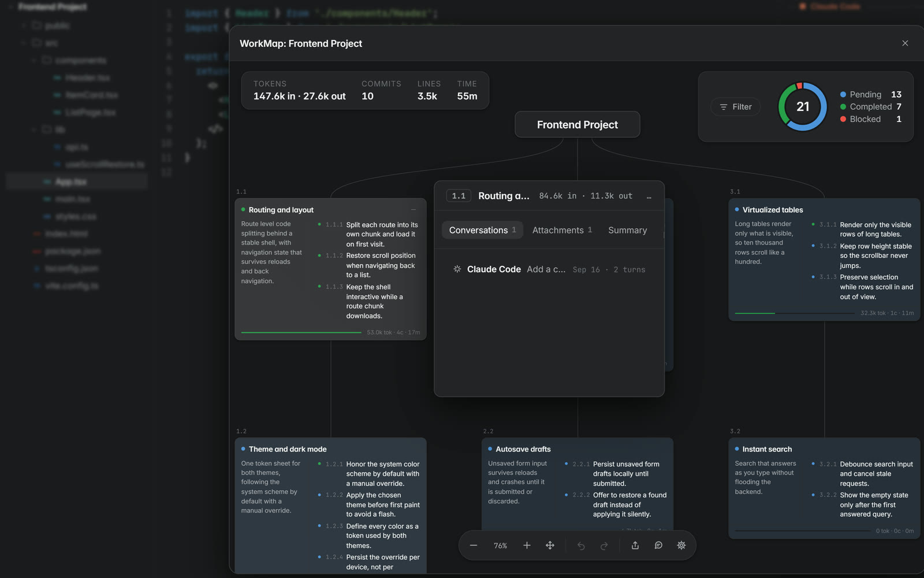Screen dimensions: 924x578
Task: Select subtask 3.1.1 Render only visible rows
Action: 863,229
